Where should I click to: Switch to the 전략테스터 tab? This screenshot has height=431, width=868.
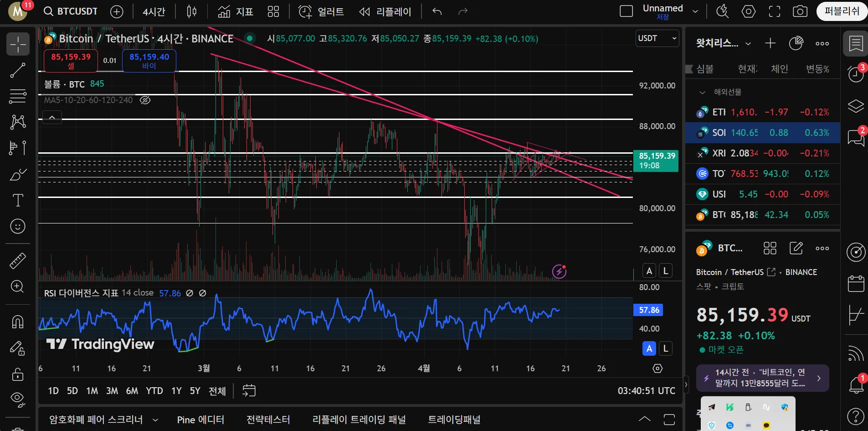tap(268, 420)
